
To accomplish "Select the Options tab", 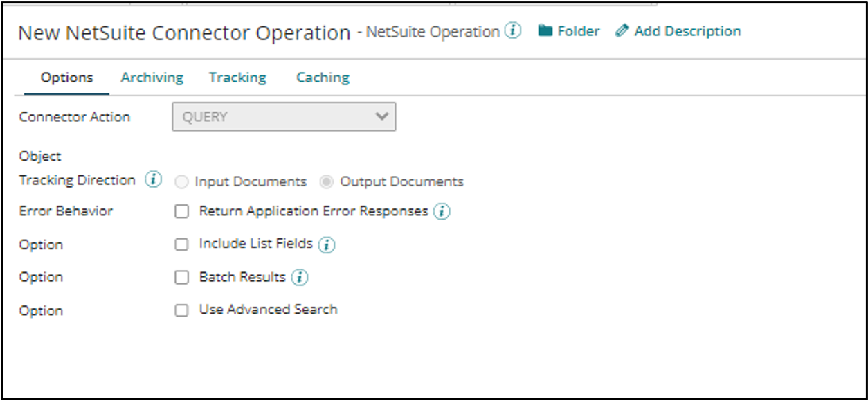I will pyautogui.click(x=66, y=78).
